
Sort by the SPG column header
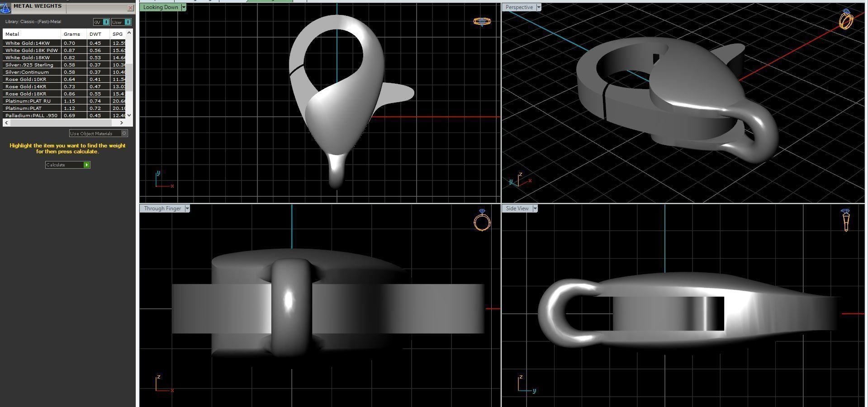(x=118, y=34)
